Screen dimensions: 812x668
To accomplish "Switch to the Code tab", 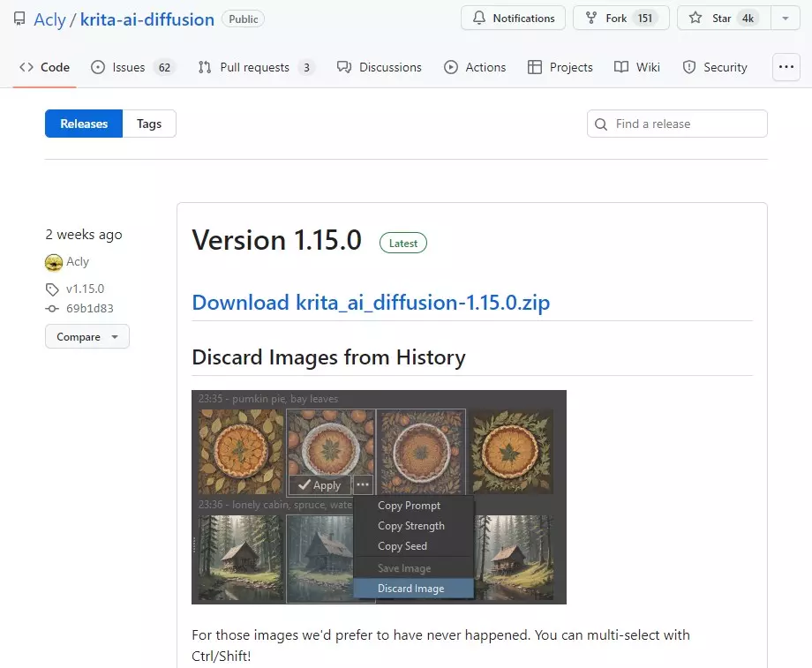I will coord(44,67).
